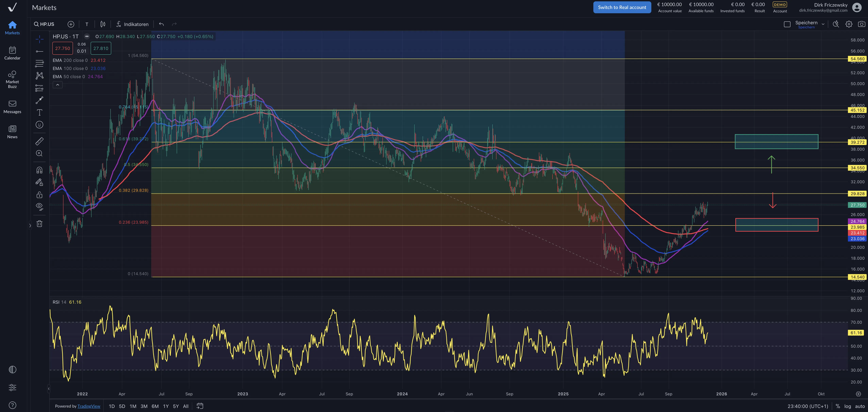The width and height of the screenshot is (868, 412).
Task: Open candlestick chart type selector
Action: tap(103, 24)
